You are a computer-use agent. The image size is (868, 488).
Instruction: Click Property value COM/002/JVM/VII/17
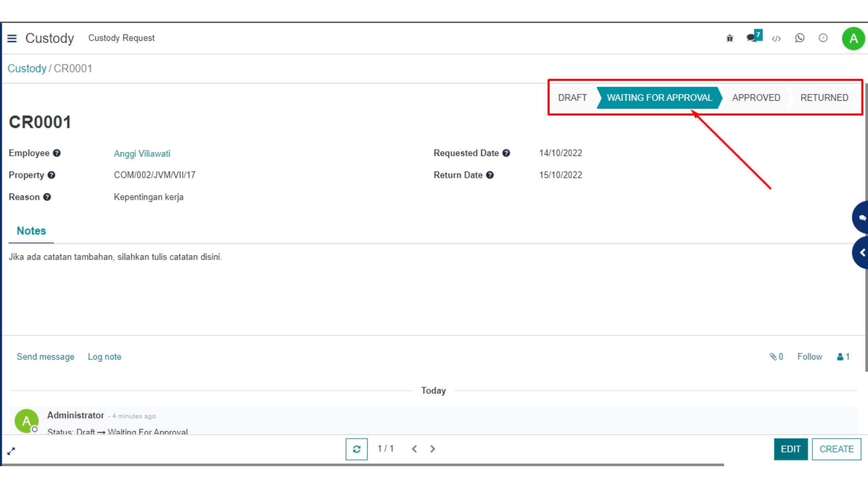click(x=155, y=175)
